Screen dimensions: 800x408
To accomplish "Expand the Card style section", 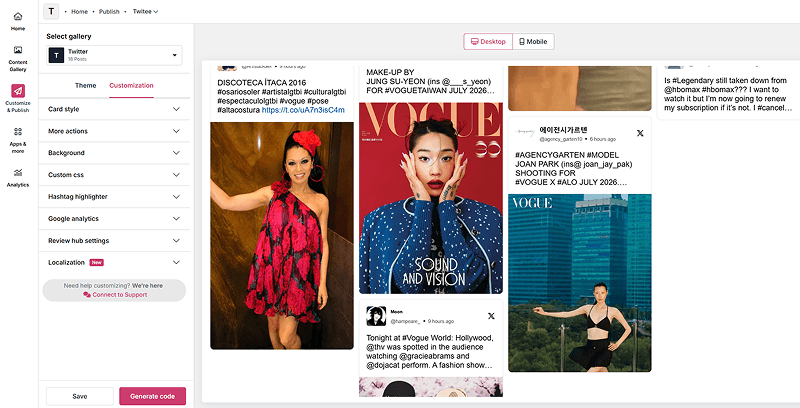I will (x=114, y=109).
